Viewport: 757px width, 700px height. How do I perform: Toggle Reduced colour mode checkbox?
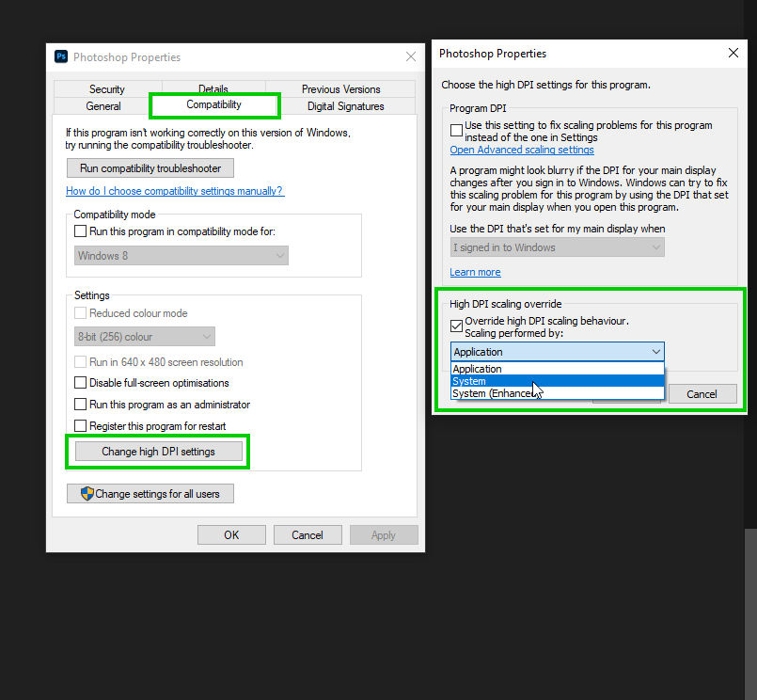[80, 312]
